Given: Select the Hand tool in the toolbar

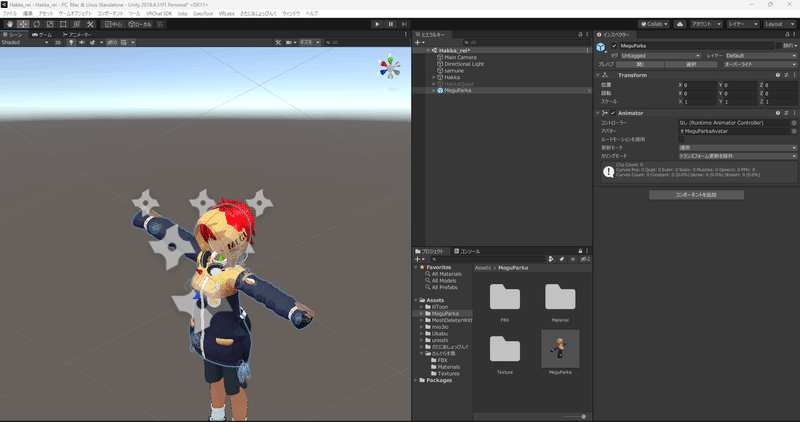Looking at the screenshot, I should 10,24.
